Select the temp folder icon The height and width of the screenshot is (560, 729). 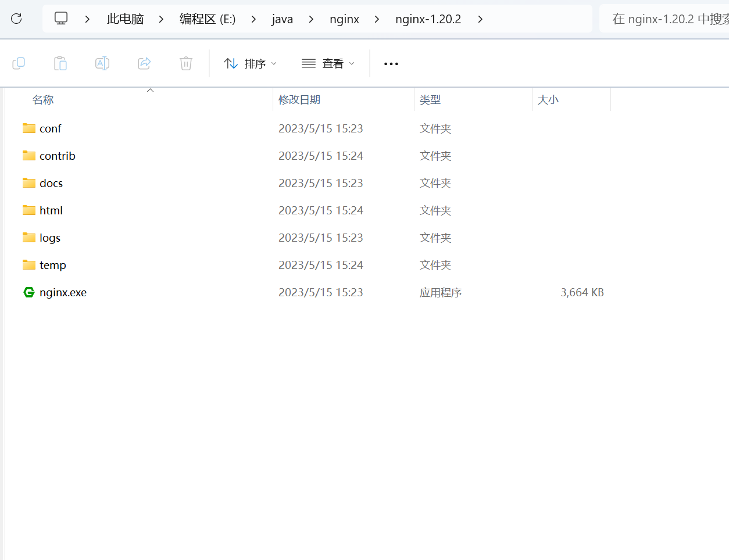29,265
